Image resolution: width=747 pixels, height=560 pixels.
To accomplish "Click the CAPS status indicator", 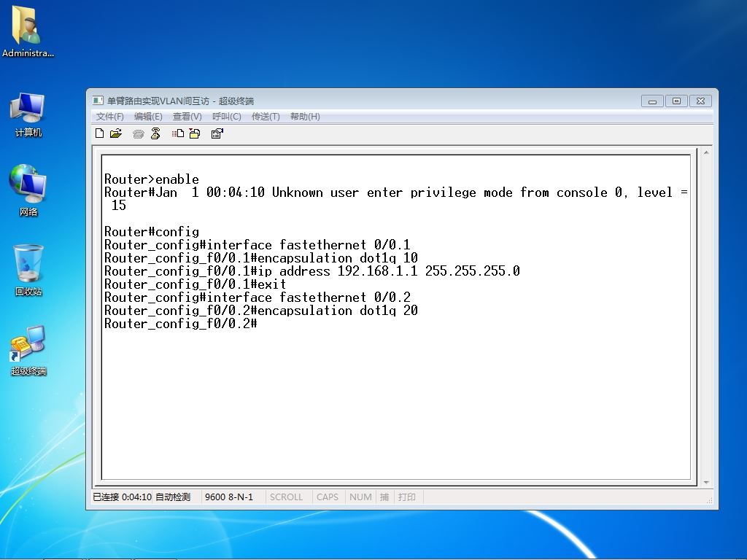I will pos(328,497).
